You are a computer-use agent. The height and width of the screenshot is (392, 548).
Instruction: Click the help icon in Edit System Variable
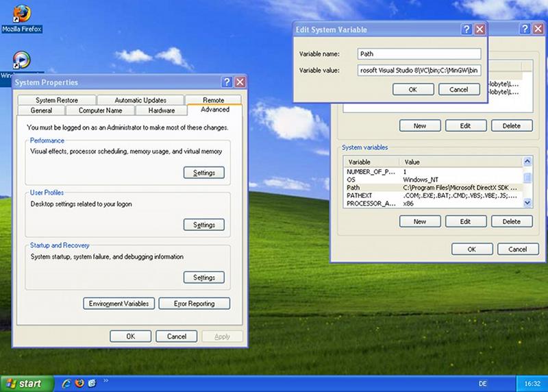(x=466, y=29)
